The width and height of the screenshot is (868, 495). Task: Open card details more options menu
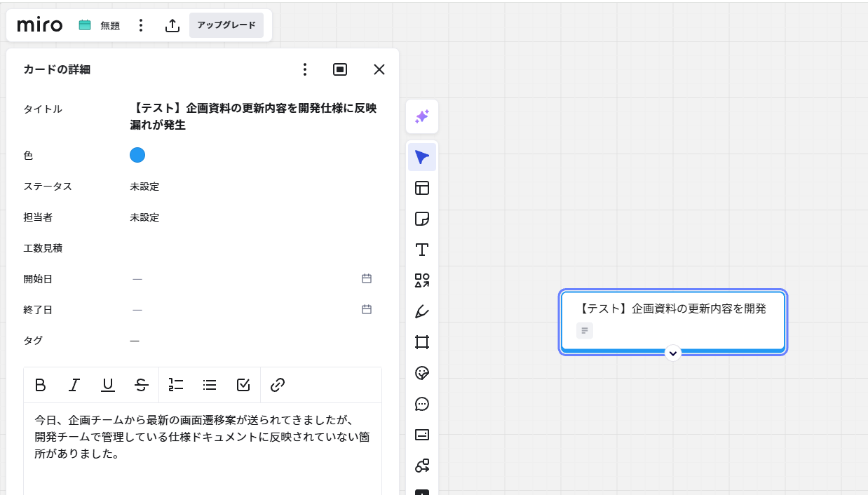pos(304,69)
